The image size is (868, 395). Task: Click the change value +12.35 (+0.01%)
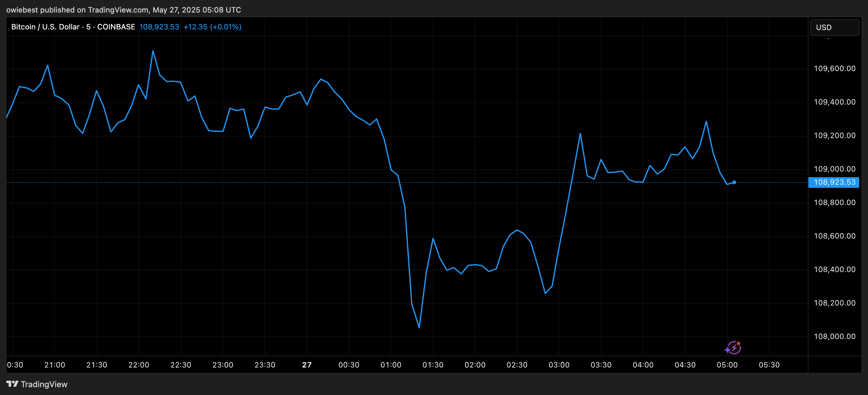[212, 27]
